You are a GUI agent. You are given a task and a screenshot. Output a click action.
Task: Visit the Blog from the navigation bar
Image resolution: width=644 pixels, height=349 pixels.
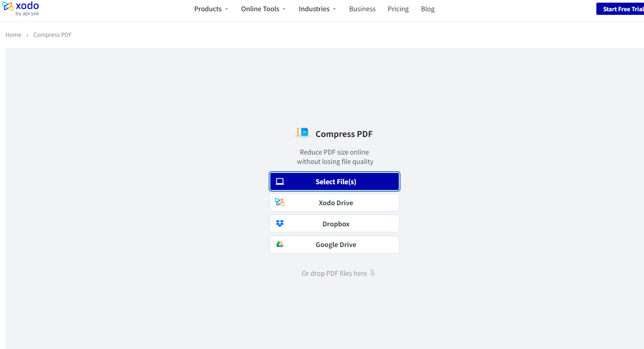pos(428,9)
